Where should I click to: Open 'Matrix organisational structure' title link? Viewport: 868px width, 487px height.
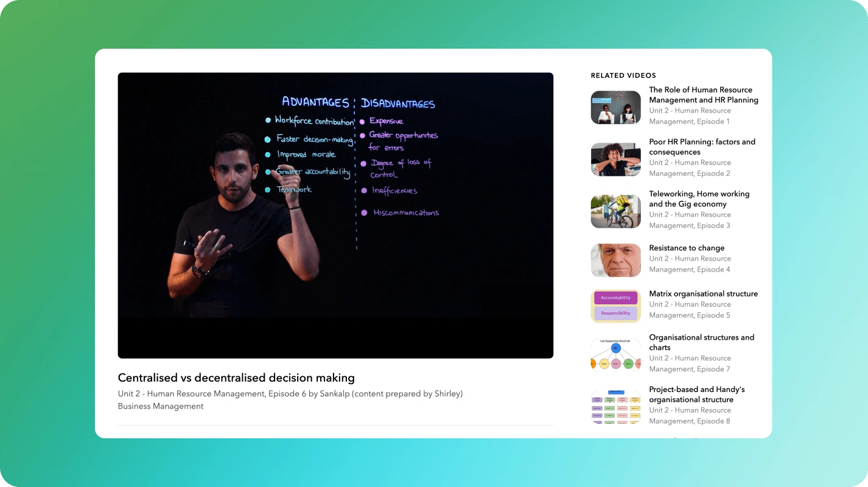tap(703, 293)
